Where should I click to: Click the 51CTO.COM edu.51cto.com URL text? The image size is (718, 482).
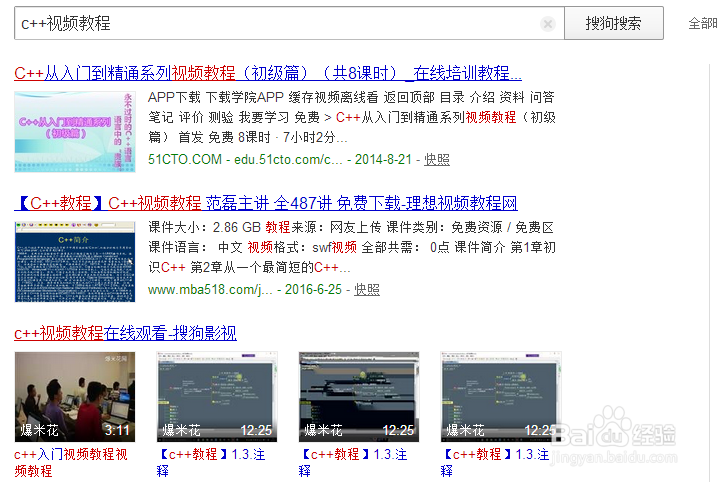pos(245,159)
